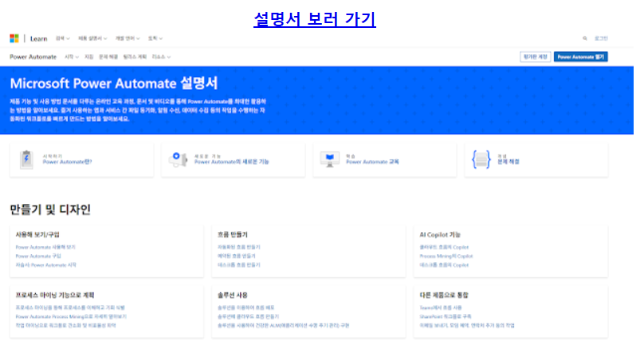
Task: Expand the 제품 설명서 dropdown
Action: point(92,38)
